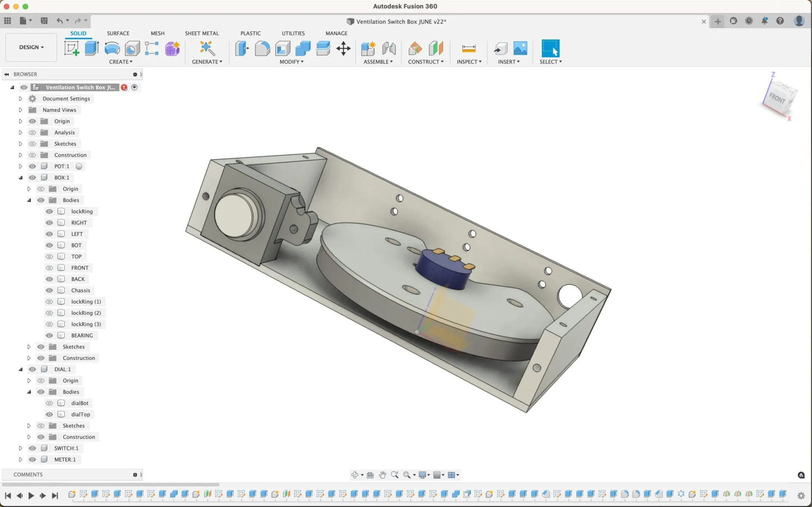This screenshot has width=812, height=507.
Task: Select the Move/Copy arrows tool
Action: pos(343,48)
